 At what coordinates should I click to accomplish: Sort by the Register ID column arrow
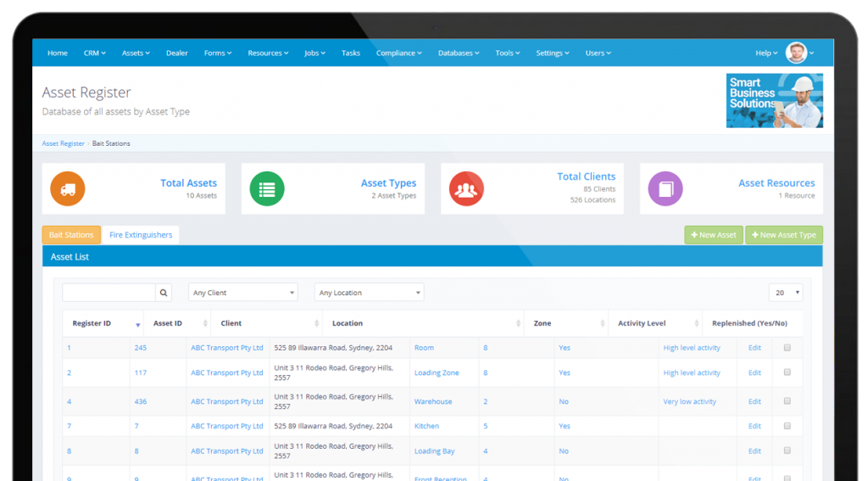pyautogui.click(x=138, y=325)
